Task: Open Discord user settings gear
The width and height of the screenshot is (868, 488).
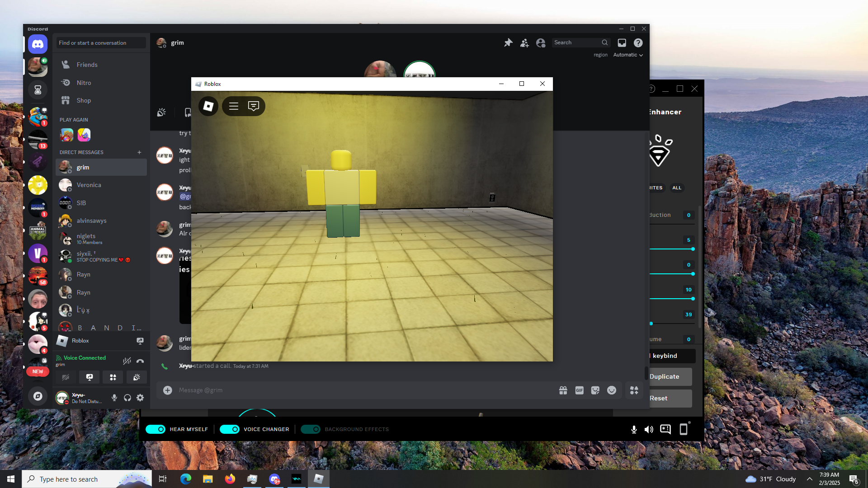Action: 140,398
